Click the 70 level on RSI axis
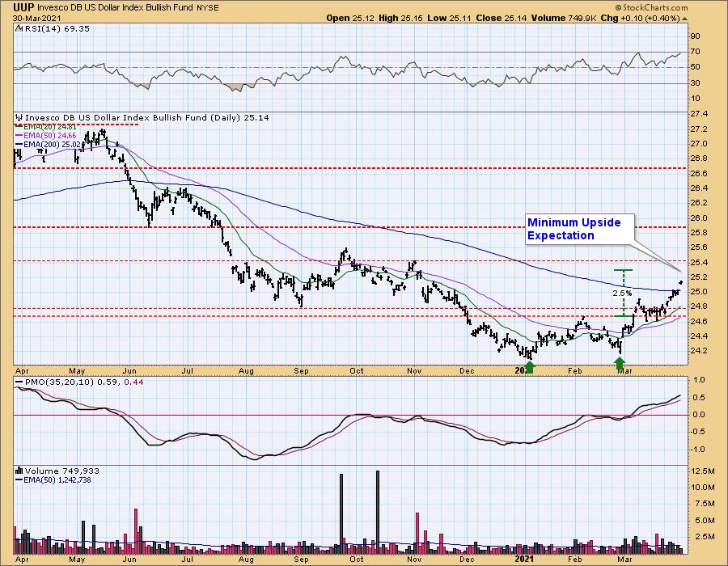728x566 pixels. tap(695, 52)
